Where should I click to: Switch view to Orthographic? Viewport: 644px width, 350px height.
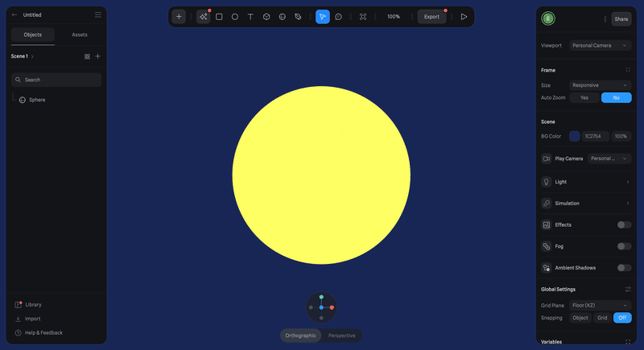[300, 336]
